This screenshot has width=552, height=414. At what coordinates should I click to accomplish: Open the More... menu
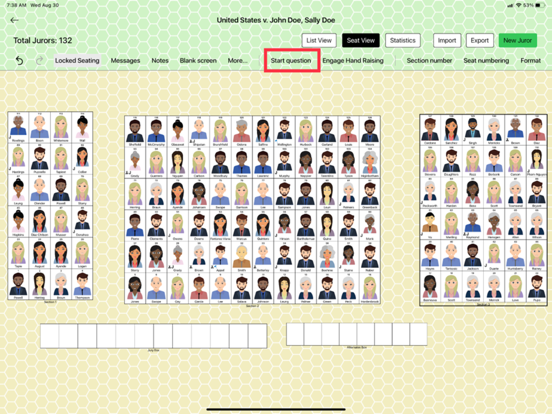237,61
